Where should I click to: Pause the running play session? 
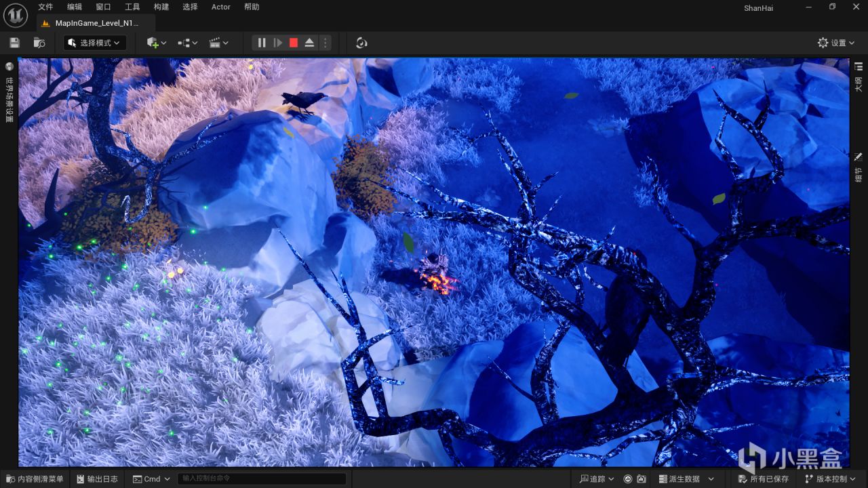262,43
